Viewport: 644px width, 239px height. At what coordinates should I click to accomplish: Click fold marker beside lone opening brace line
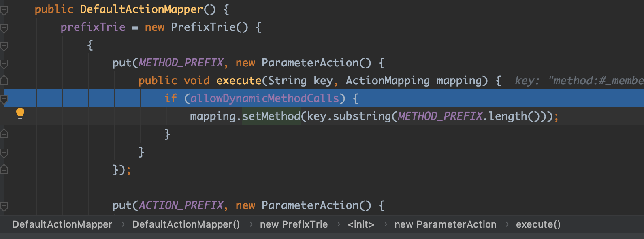click(4, 45)
